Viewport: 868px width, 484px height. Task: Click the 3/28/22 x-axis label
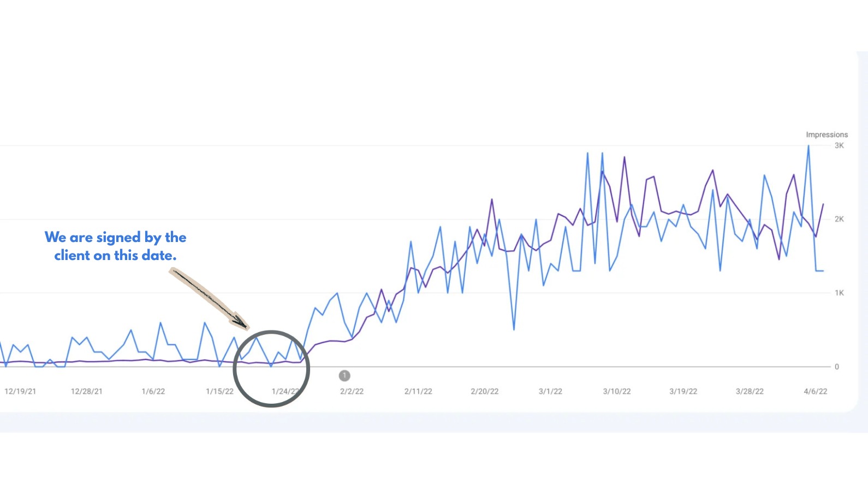coord(750,392)
